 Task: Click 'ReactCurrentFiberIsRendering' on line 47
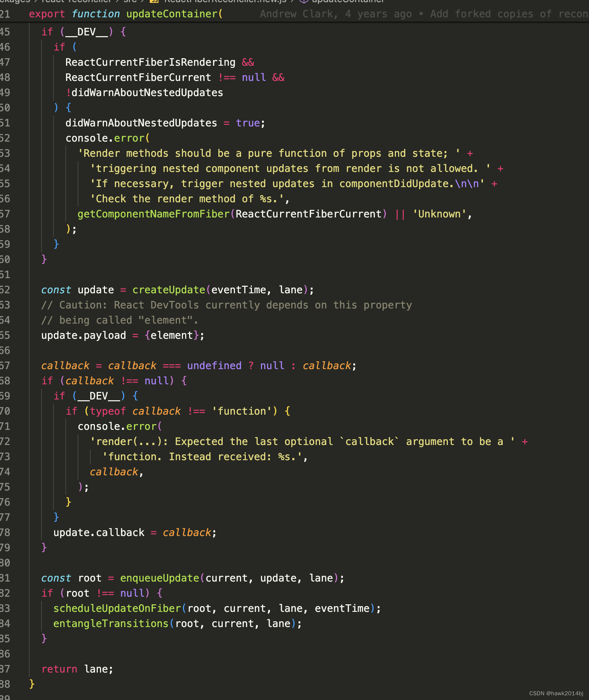tap(150, 62)
